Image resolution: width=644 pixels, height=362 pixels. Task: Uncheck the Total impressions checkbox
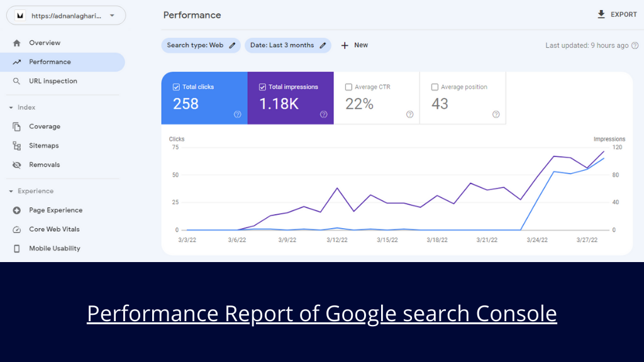tap(262, 87)
